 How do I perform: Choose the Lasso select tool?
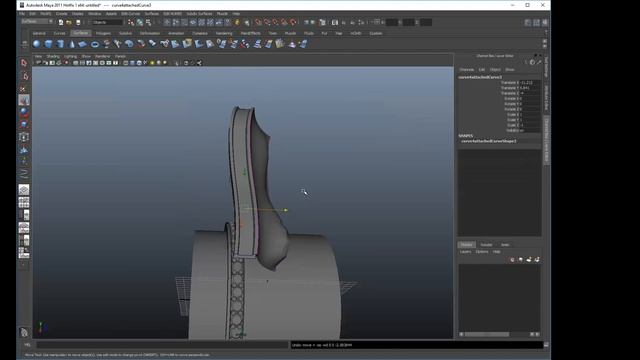(24, 76)
